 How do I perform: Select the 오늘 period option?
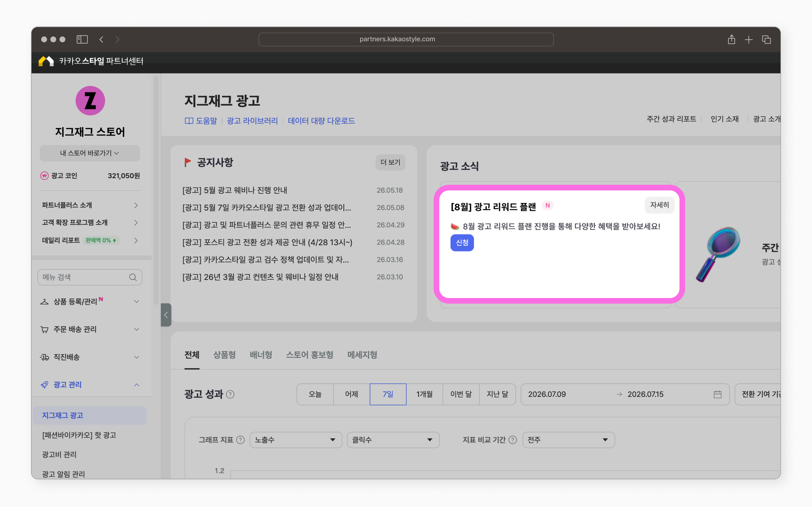click(315, 394)
